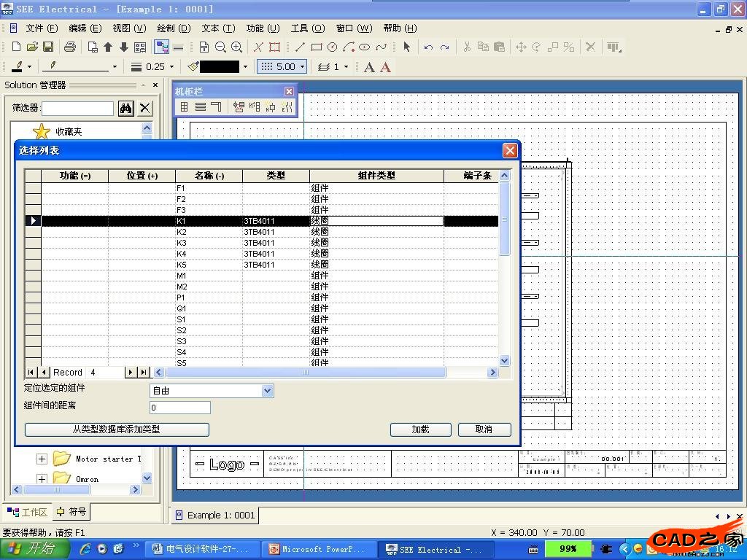The width and height of the screenshot is (747, 560).
Task: Redo the last action
Action: point(444,47)
